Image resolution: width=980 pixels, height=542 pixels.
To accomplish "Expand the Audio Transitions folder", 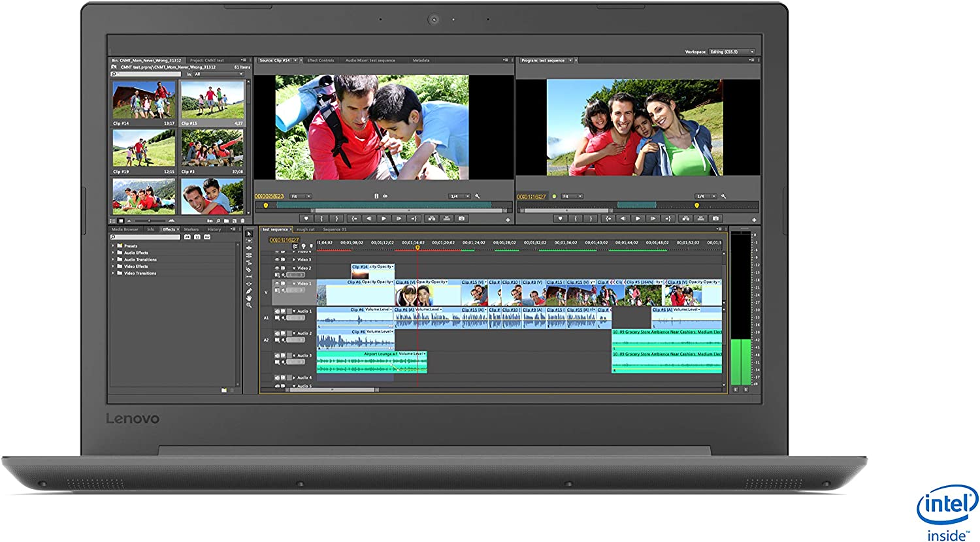I will 114,259.
